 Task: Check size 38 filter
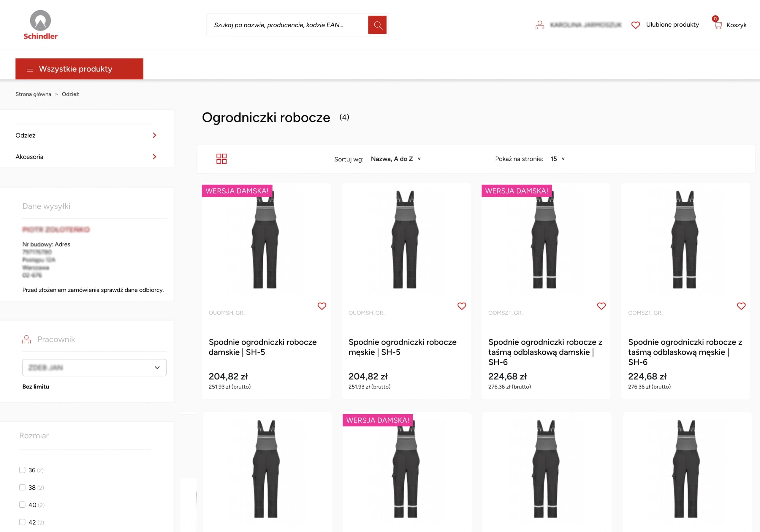[22, 487]
